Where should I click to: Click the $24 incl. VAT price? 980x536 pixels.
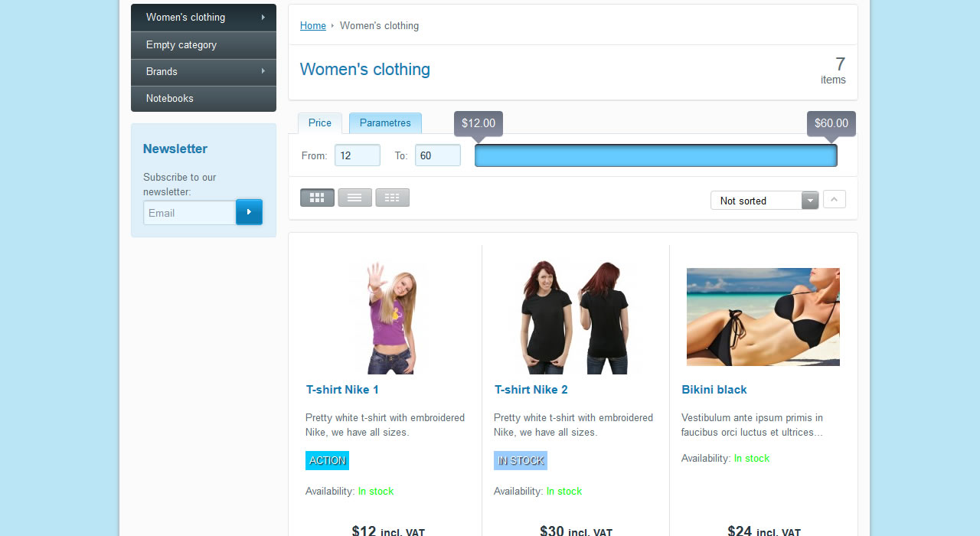(764, 531)
